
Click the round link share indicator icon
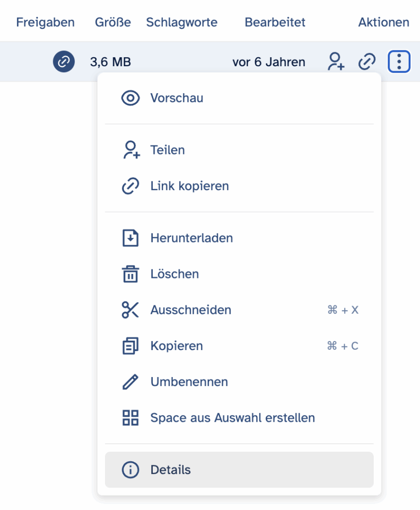(x=64, y=61)
